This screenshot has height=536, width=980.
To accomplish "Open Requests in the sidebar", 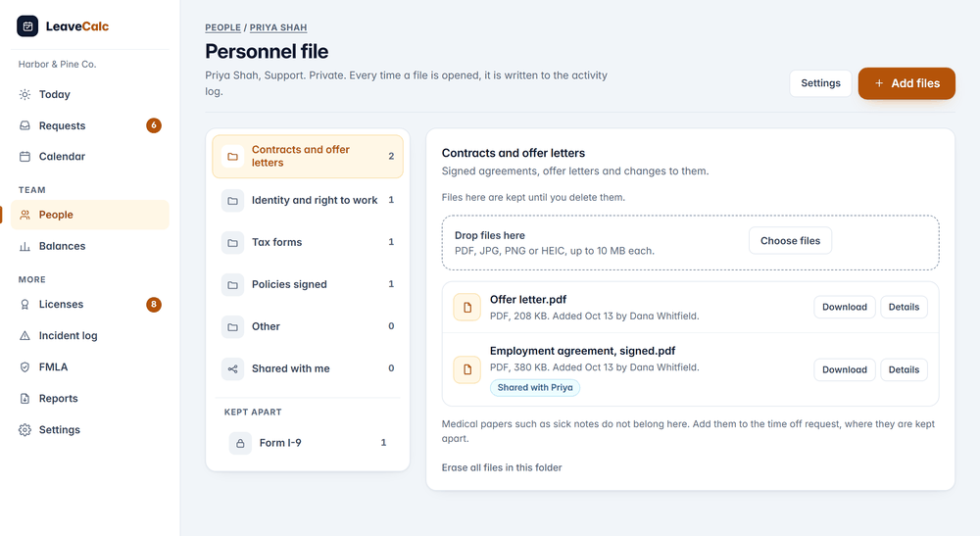I will [x=90, y=125].
